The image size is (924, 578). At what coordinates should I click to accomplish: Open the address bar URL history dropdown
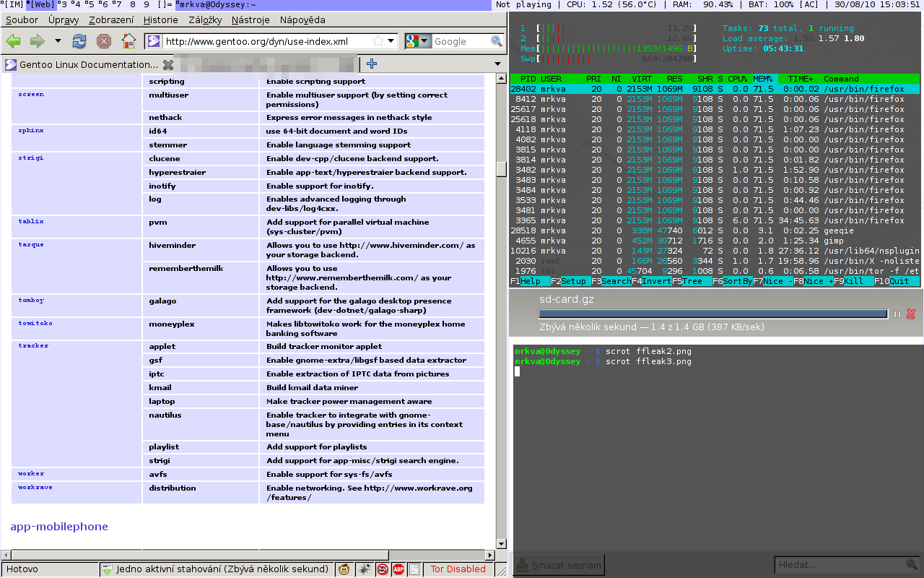pos(391,41)
